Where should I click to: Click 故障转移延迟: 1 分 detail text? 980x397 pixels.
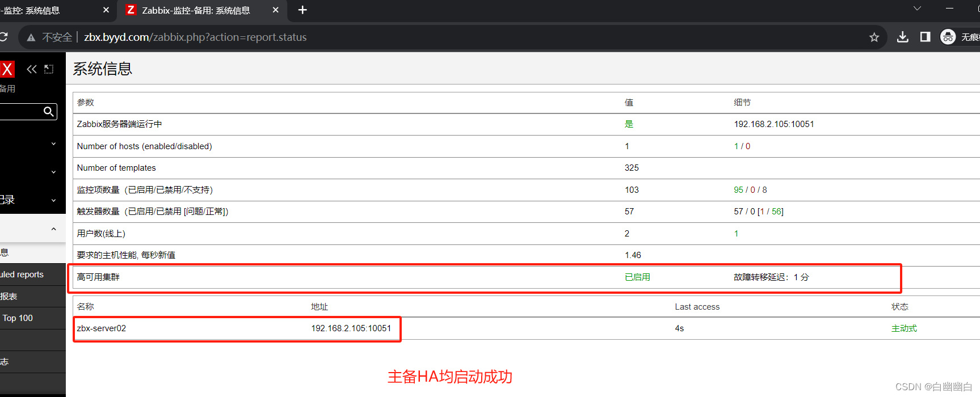[x=771, y=277]
